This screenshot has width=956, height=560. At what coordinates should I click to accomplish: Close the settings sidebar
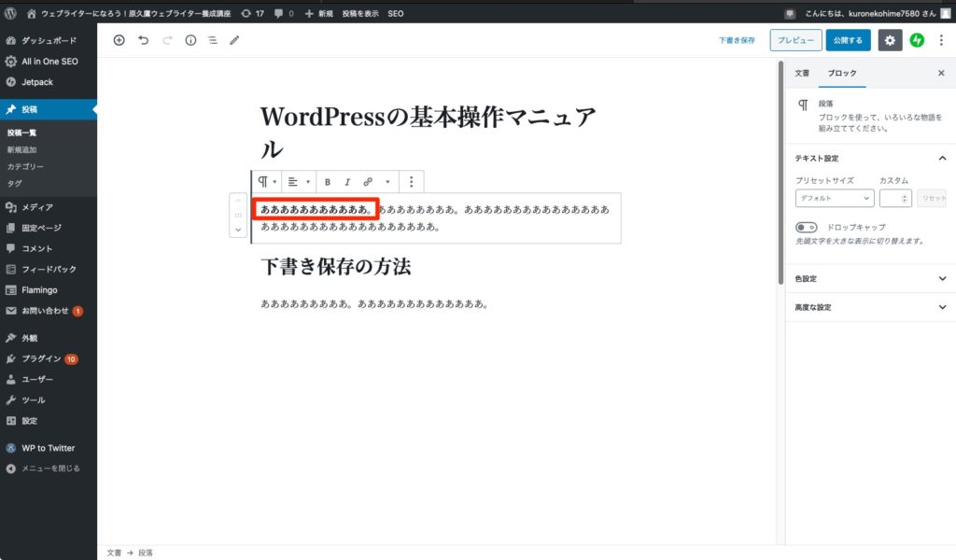point(941,73)
